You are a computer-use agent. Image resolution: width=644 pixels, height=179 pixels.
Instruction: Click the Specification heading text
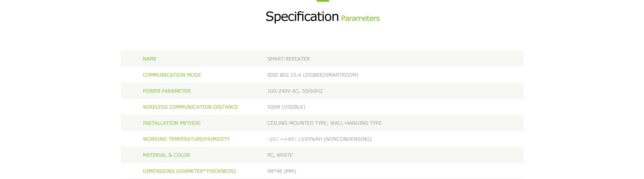[x=302, y=17]
